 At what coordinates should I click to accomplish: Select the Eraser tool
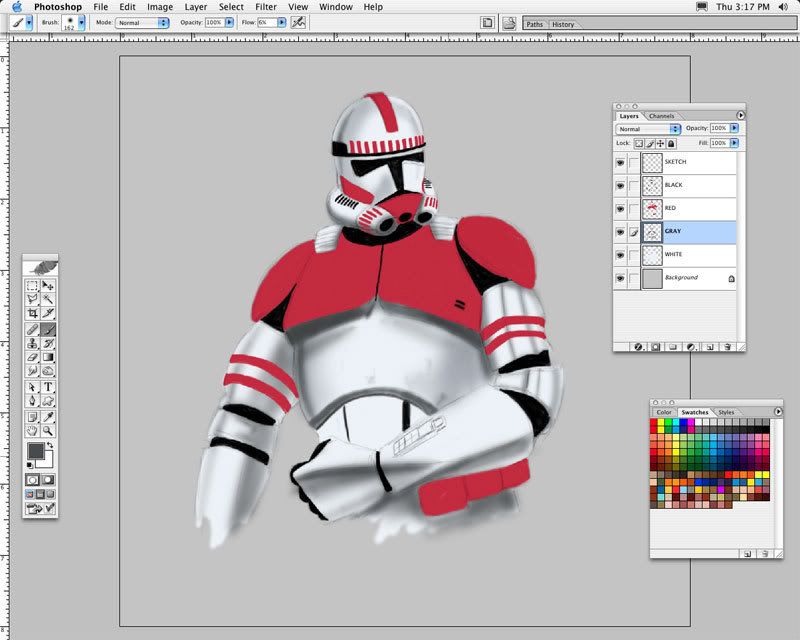coord(33,357)
